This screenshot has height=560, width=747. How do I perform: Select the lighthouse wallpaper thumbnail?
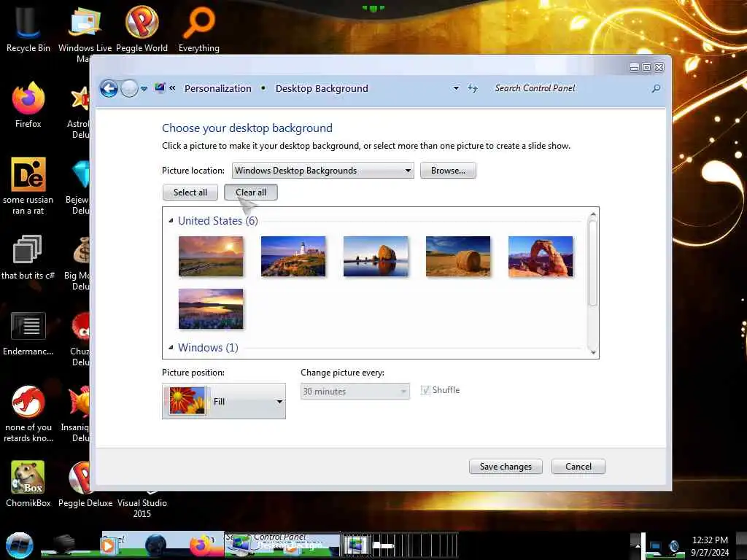click(293, 256)
